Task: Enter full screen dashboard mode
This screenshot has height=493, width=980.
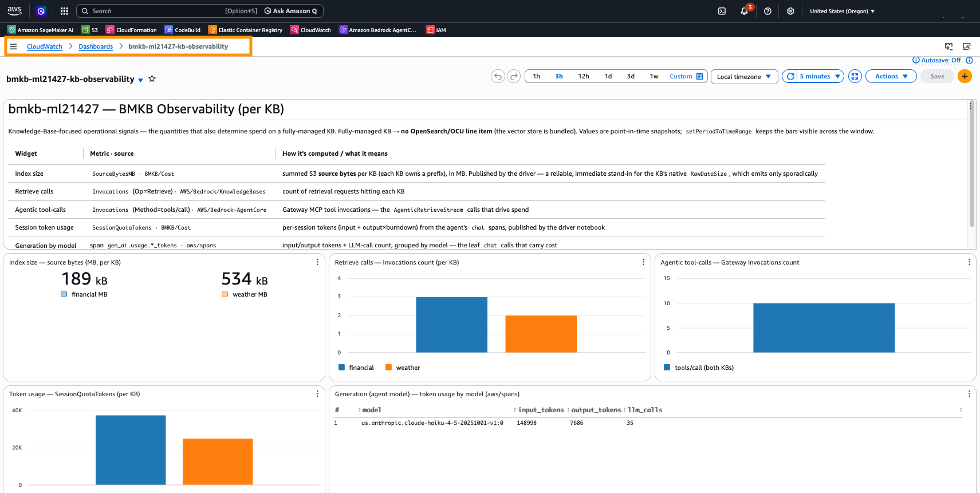Action: [855, 76]
